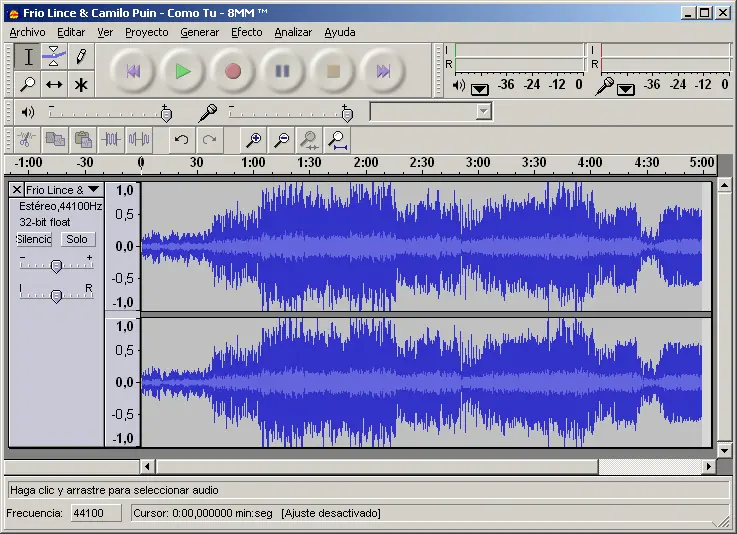
Task: Click the vertical scrollbar down arrow
Action: 724,450
